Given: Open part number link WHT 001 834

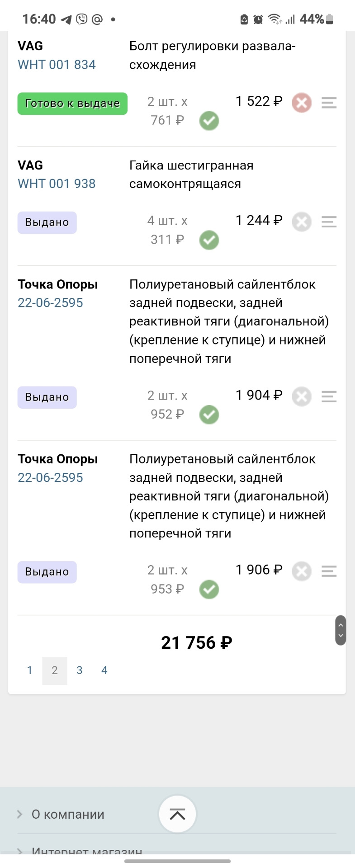Looking at the screenshot, I should coord(57,65).
